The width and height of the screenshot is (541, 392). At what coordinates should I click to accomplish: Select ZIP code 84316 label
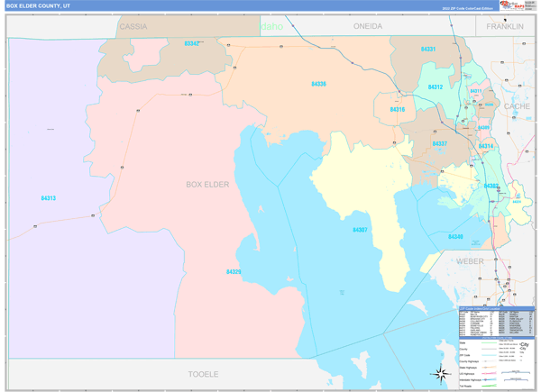(397, 109)
